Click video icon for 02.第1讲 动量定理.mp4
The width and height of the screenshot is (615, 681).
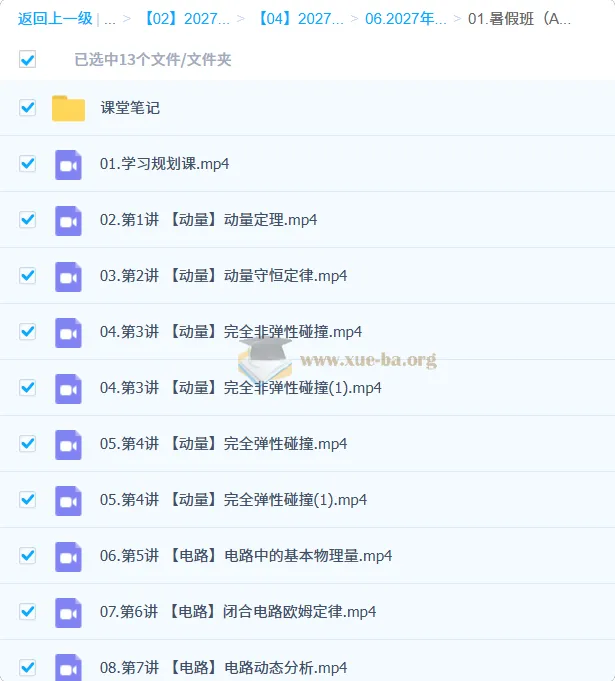[x=68, y=221]
